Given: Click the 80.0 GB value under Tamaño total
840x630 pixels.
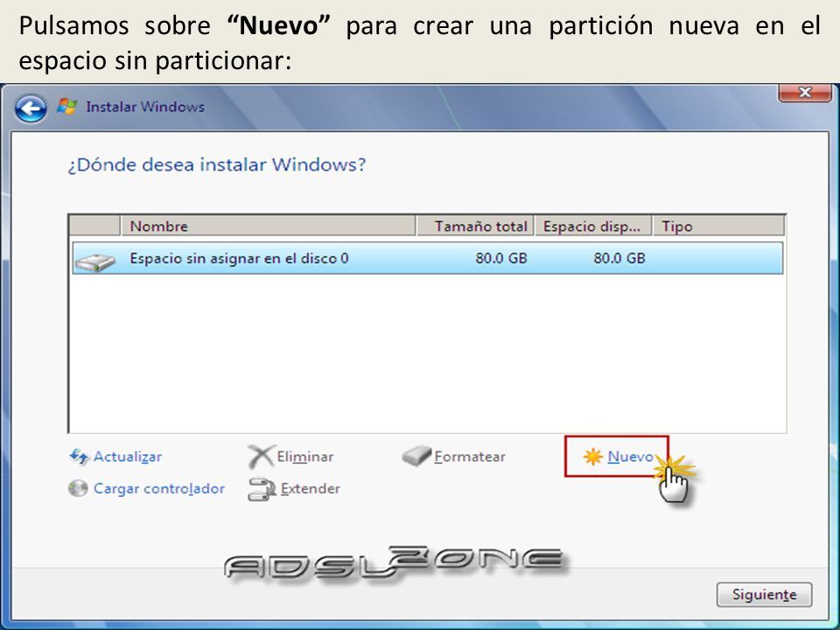Looking at the screenshot, I should tap(501, 258).
